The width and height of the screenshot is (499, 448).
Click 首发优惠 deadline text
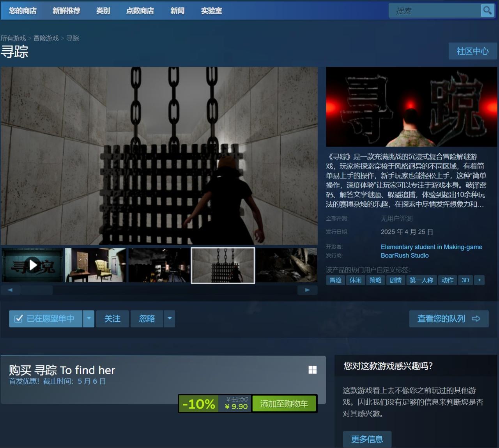(x=57, y=381)
